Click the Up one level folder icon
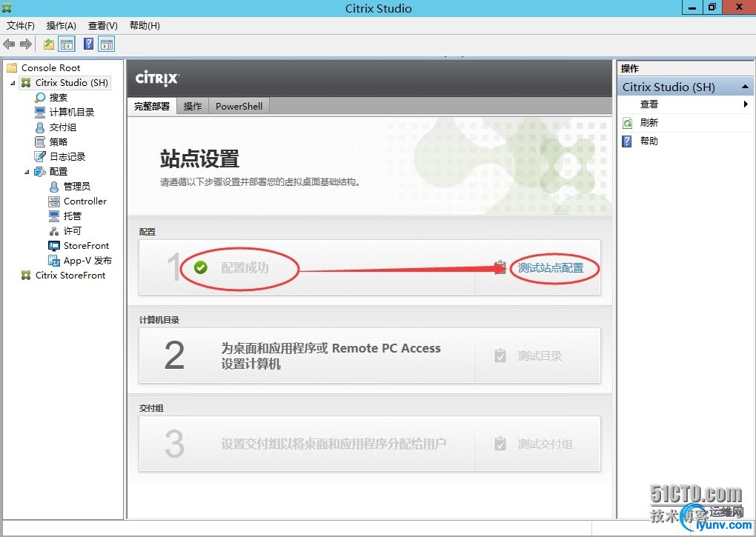Image resolution: width=756 pixels, height=537 pixels. (49, 44)
